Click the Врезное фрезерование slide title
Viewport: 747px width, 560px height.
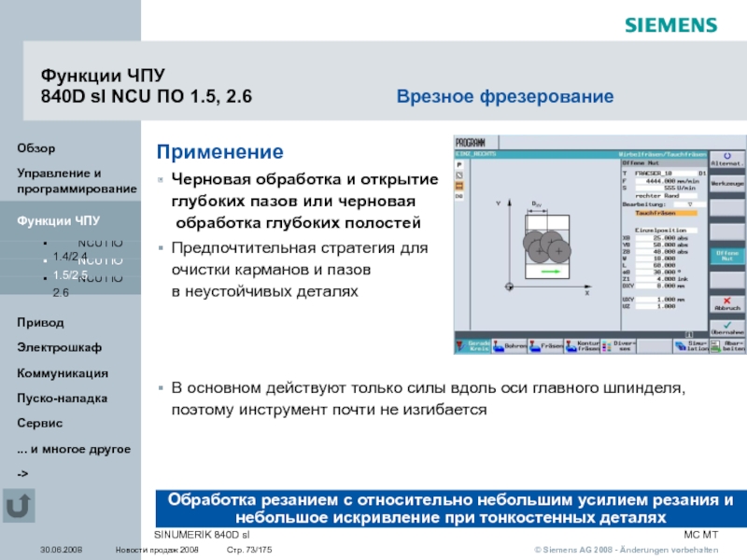(505, 96)
